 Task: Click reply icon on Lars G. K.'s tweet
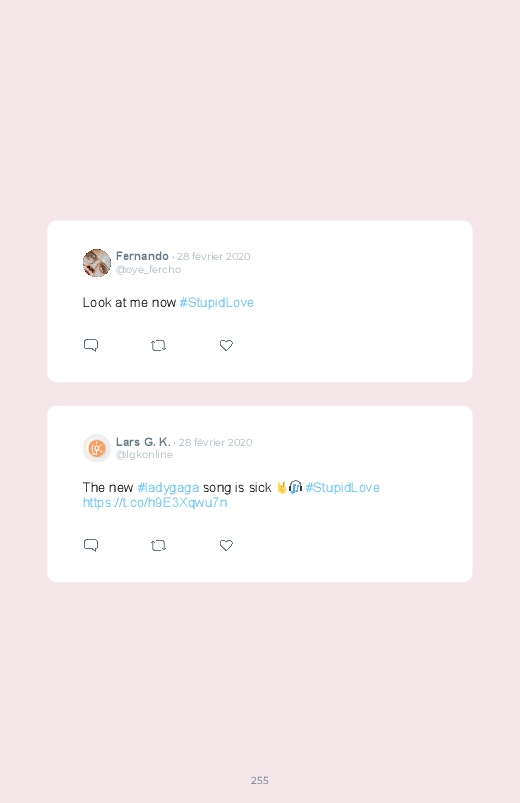pyautogui.click(x=91, y=545)
